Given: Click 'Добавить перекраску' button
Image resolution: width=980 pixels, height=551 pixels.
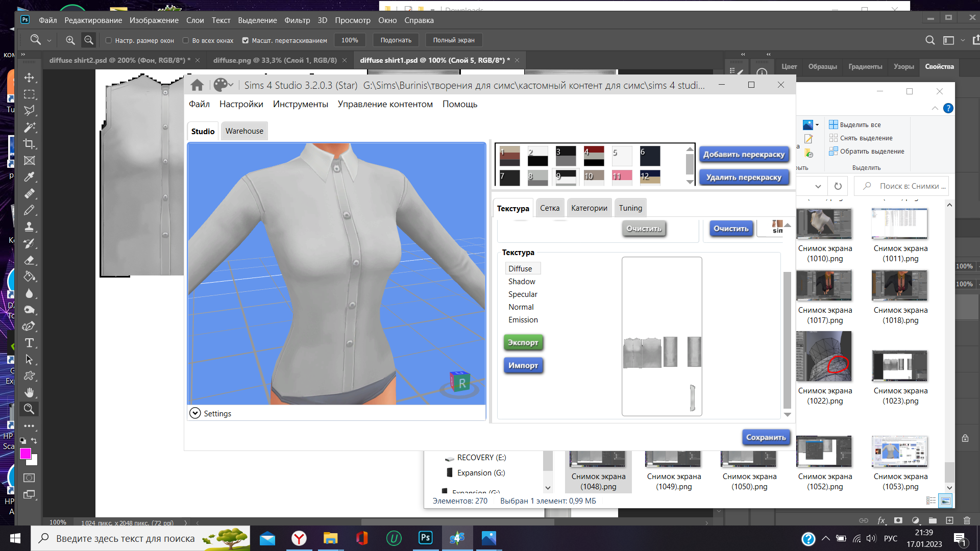Looking at the screenshot, I should (x=744, y=155).
